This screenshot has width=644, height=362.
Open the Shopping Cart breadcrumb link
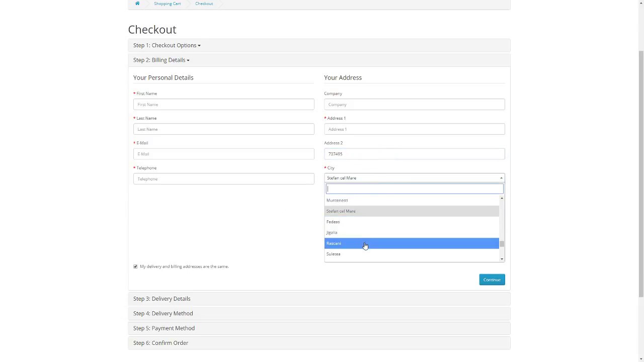[x=167, y=4]
